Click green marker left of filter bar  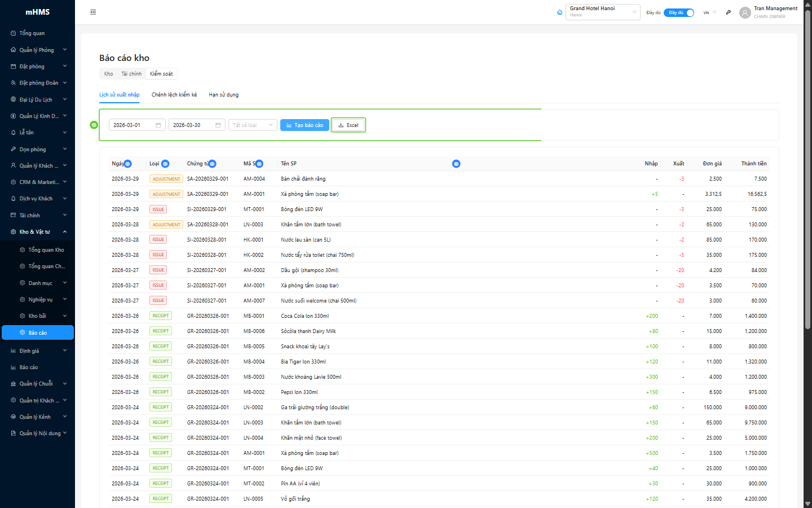[94, 125]
